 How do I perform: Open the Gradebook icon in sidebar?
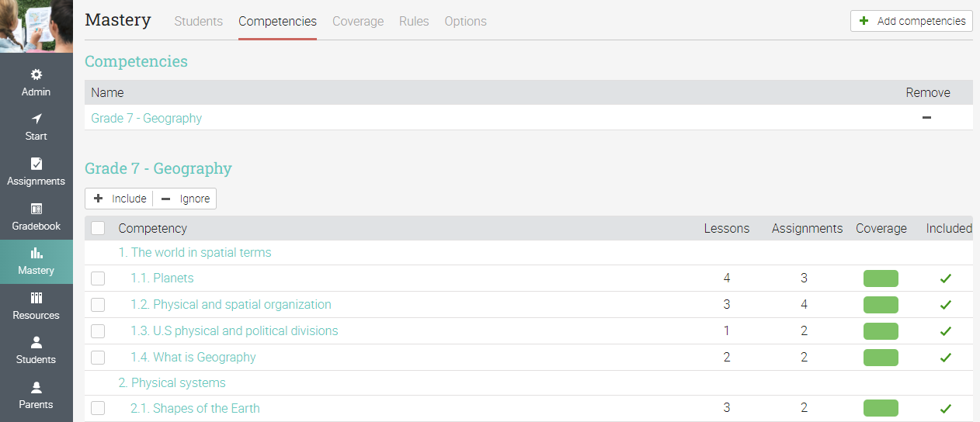click(x=36, y=209)
